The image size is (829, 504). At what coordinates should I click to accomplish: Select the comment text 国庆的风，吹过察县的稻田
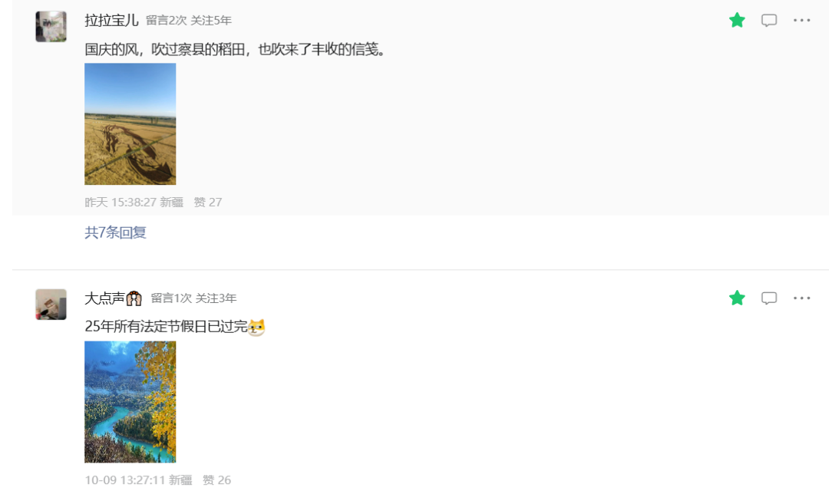pos(165,49)
